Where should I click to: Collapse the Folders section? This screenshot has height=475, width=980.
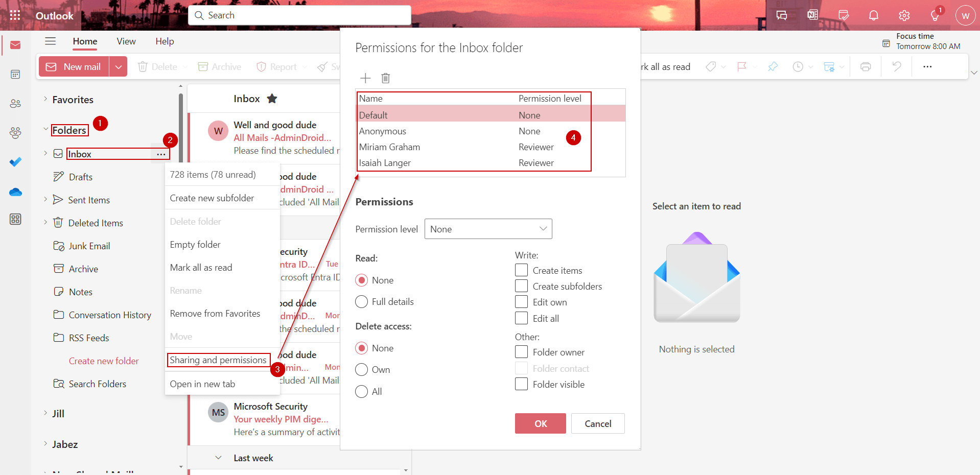click(x=45, y=130)
